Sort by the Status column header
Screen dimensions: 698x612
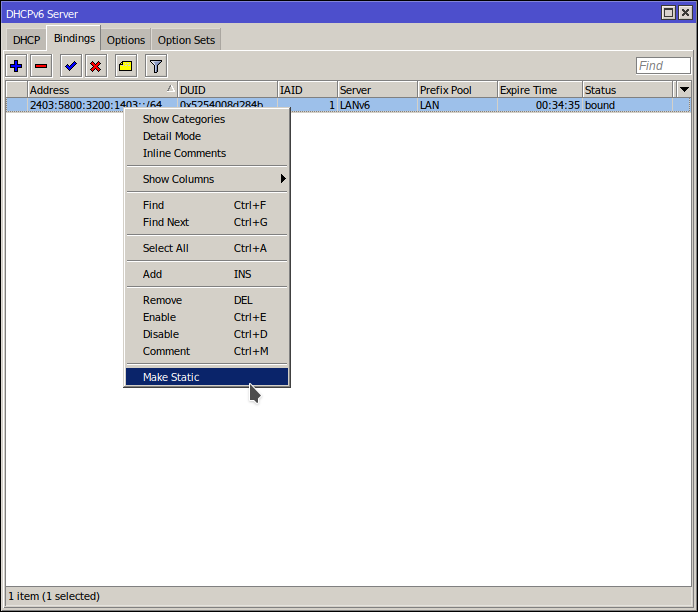(x=628, y=90)
